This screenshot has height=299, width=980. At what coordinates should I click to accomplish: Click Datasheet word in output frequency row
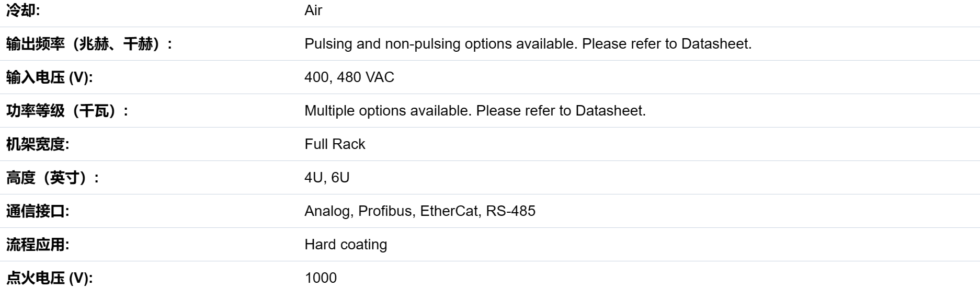[716, 44]
